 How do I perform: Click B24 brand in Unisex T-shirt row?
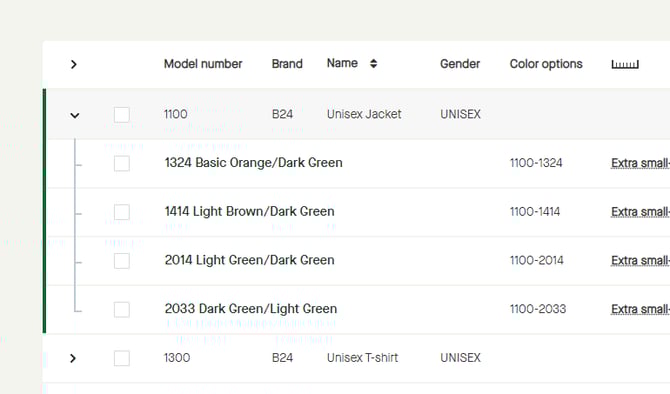coord(282,358)
